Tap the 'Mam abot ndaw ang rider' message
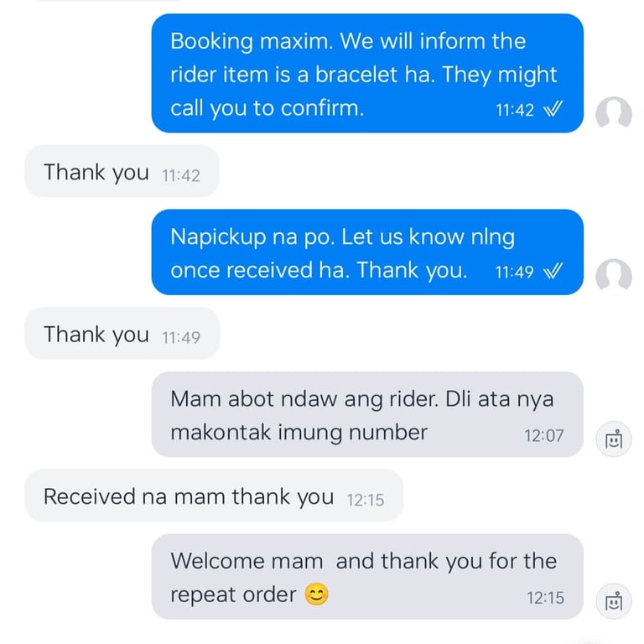The image size is (644, 644). tap(367, 414)
